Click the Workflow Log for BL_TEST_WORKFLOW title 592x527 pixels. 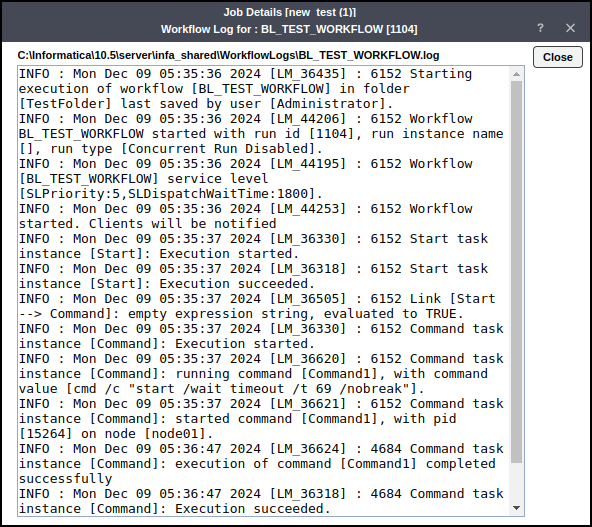click(289, 29)
